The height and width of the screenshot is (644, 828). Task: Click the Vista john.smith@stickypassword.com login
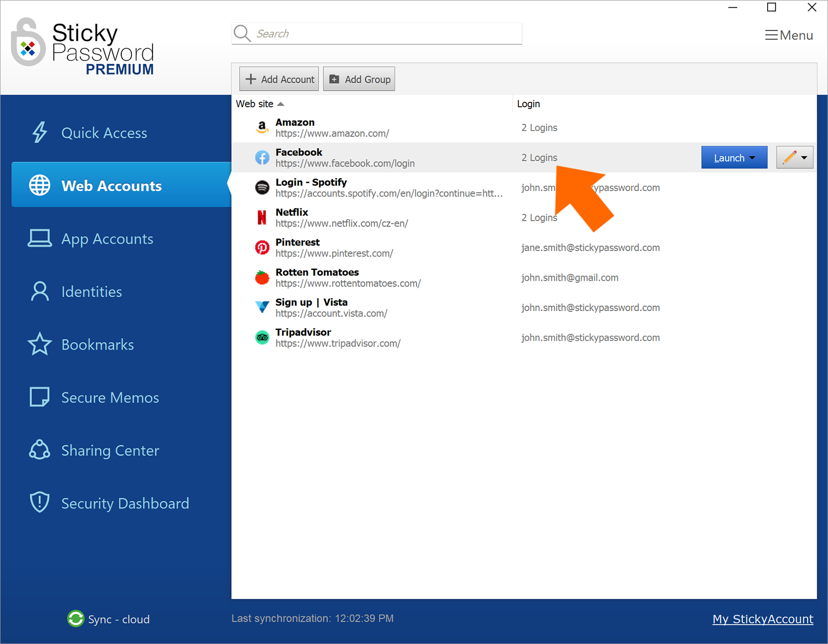pos(590,307)
